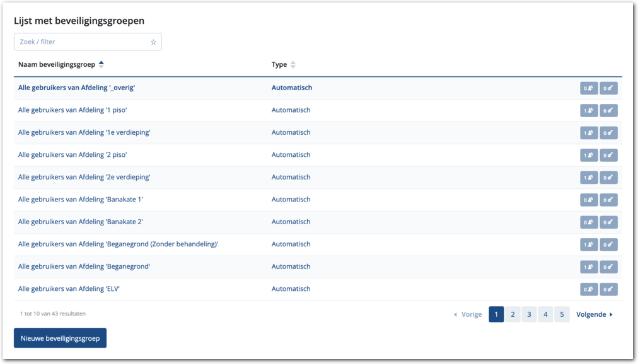638x364 pixels.
Task: Click the star icon in the filter field
Action: pos(153,42)
